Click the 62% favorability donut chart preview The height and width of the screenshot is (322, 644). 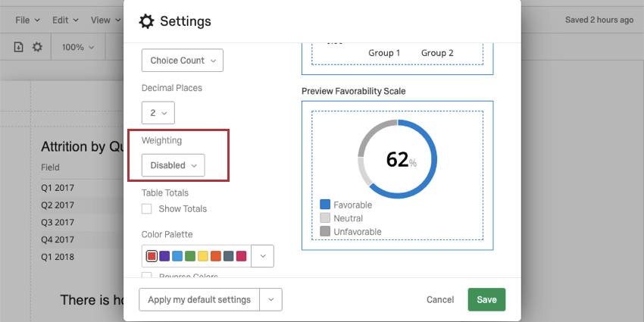[397, 159]
